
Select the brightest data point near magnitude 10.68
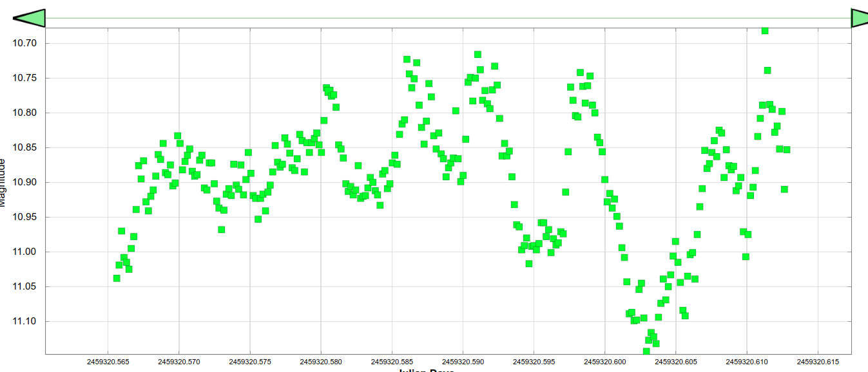[765, 31]
